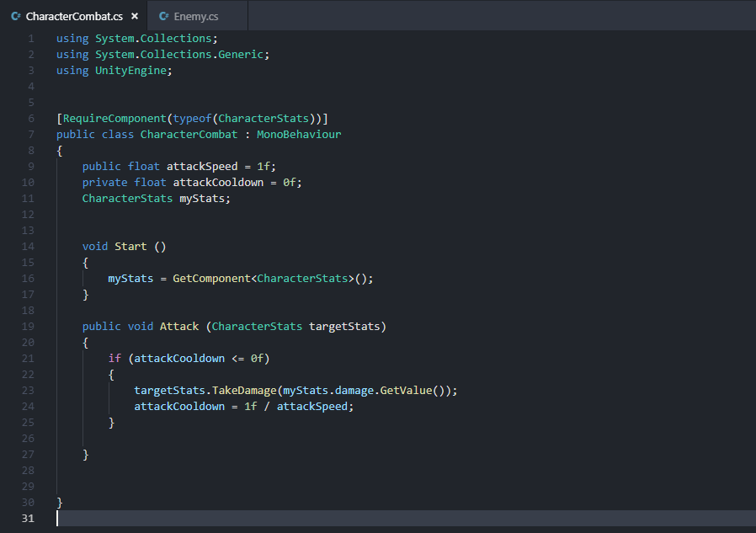
Task: Click on 'System.Collections;' in line 1
Action: [x=157, y=39]
